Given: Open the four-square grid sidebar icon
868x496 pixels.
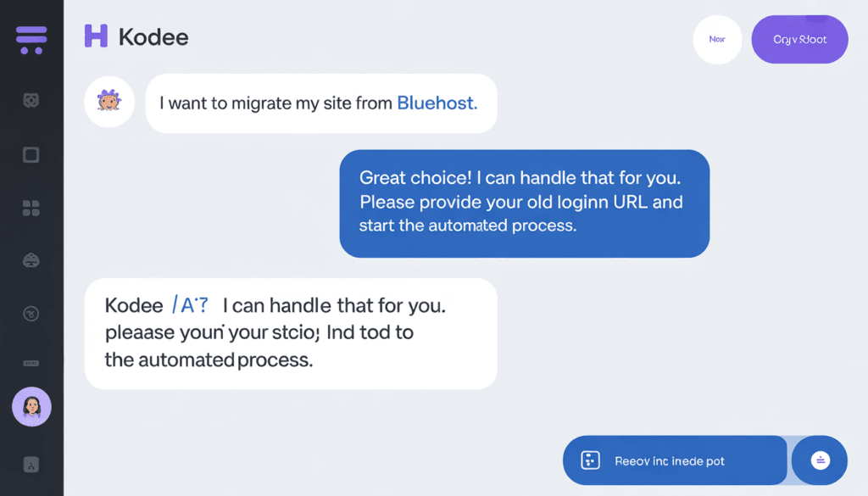Looking at the screenshot, I should tap(31, 209).
